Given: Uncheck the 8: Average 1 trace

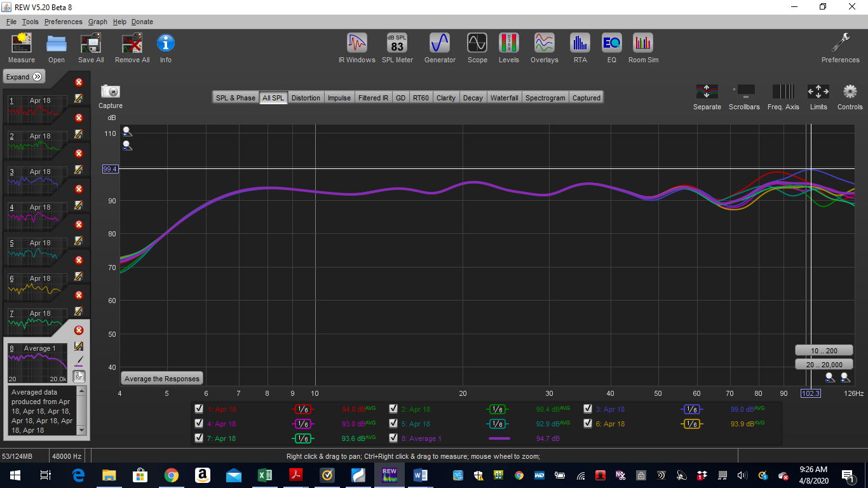Looking at the screenshot, I should (x=393, y=438).
